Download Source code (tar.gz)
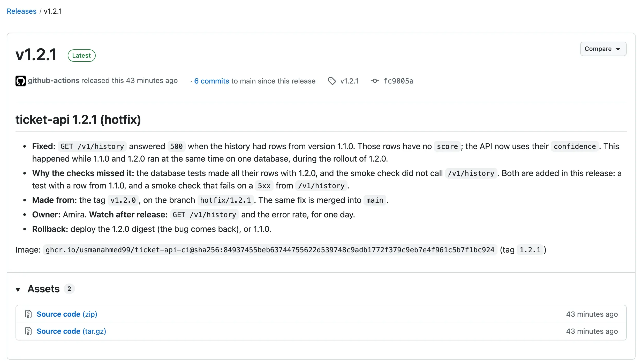 coord(71,331)
